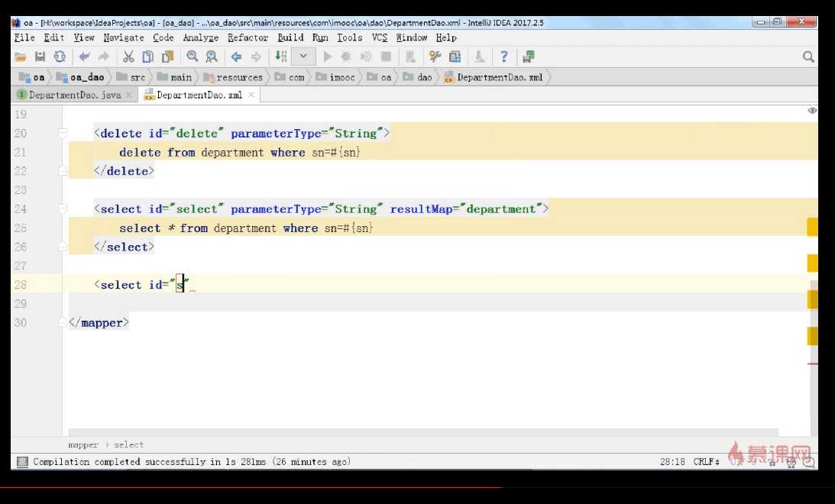835x504 pixels.
Task: Click resources breadcrumb folder
Action: click(x=233, y=77)
